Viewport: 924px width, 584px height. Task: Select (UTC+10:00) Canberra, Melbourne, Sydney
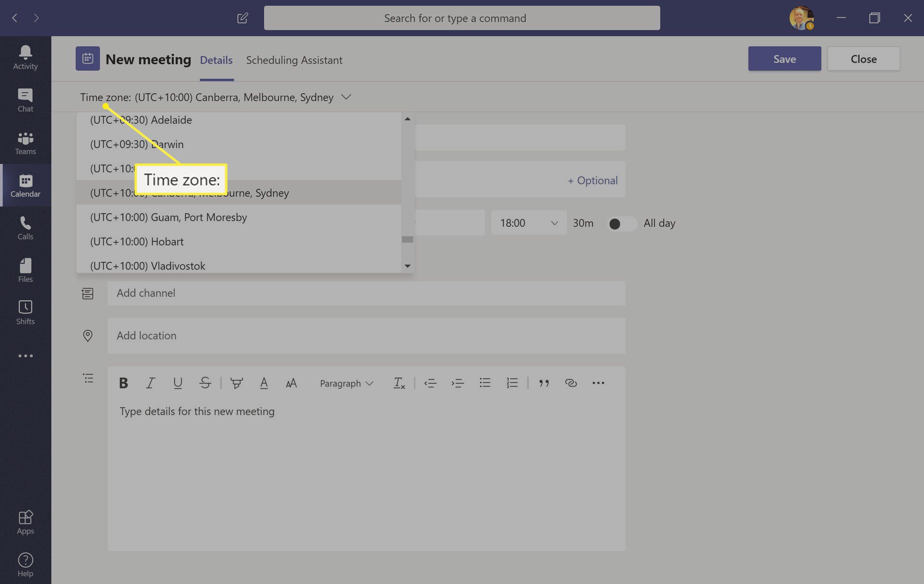click(190, 193)
